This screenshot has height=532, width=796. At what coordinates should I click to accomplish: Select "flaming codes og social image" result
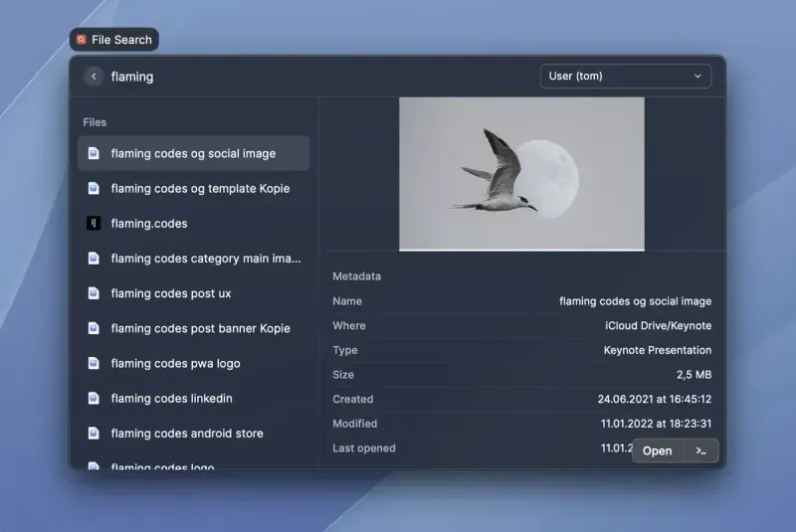tap(193, 153)
